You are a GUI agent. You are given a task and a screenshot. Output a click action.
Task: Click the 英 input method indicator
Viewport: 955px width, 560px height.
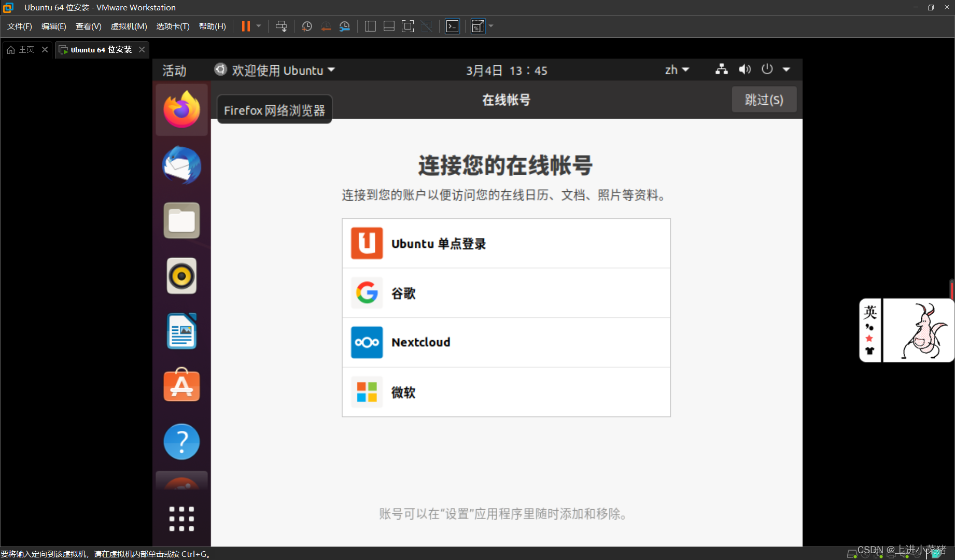(870, 312)
